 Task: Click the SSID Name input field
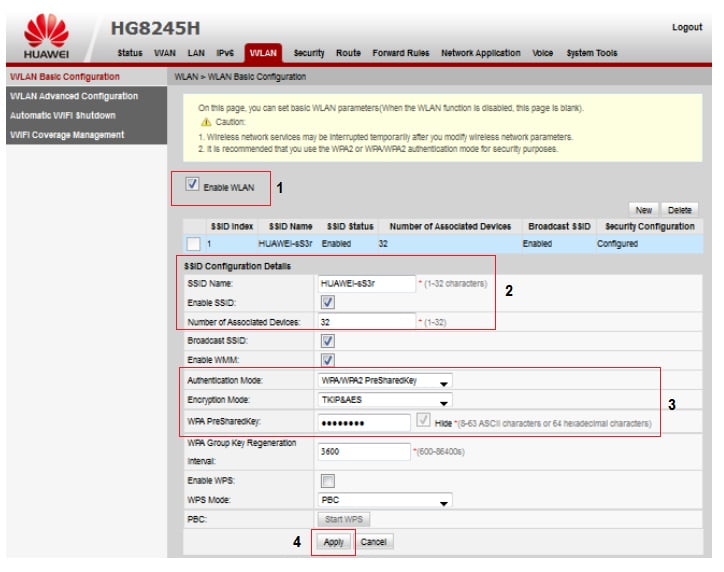[x=367, y=284]
